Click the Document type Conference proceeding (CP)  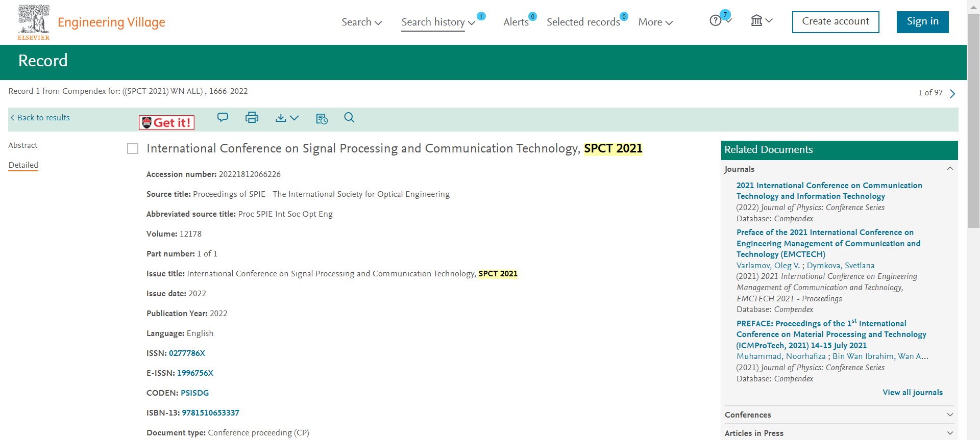[258, 433]
